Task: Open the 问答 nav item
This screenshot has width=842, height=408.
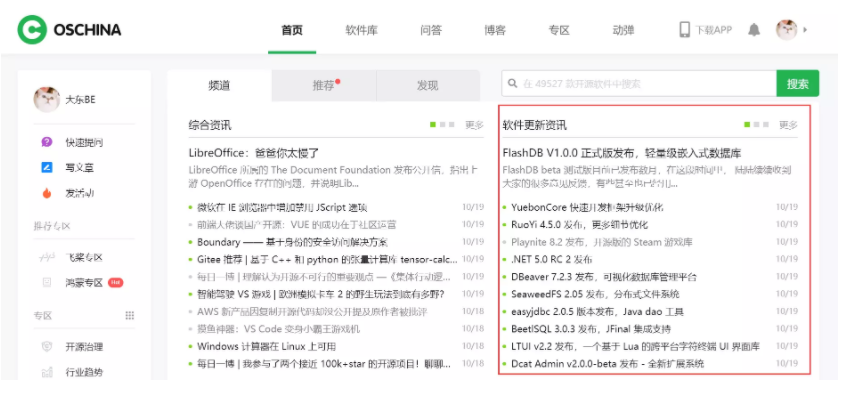Action: point(431,30)
